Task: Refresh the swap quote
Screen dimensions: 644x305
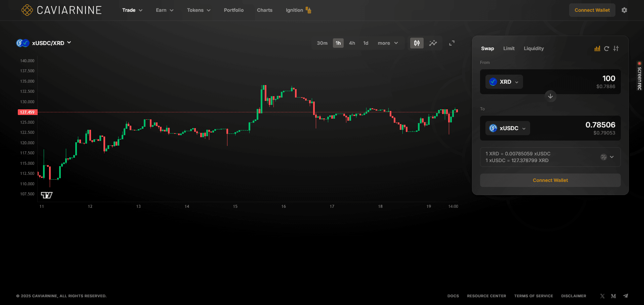Action: tap(606, 48)
